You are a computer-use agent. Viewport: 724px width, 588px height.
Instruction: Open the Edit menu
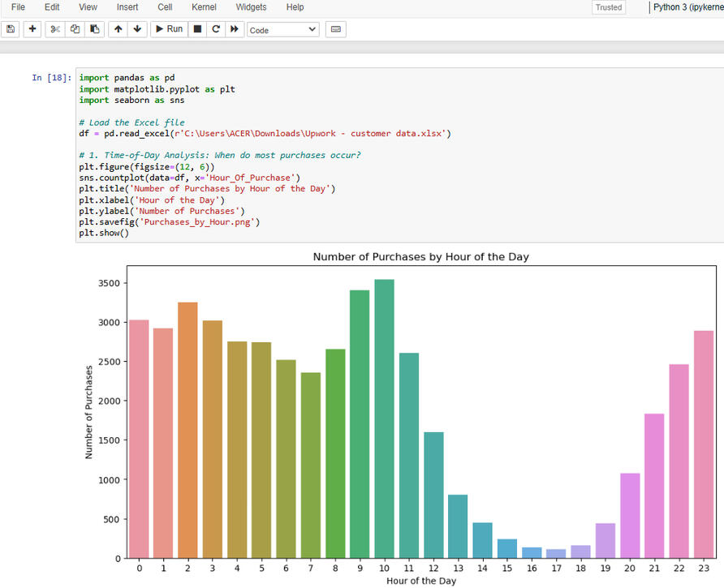(x=52, y=7)
